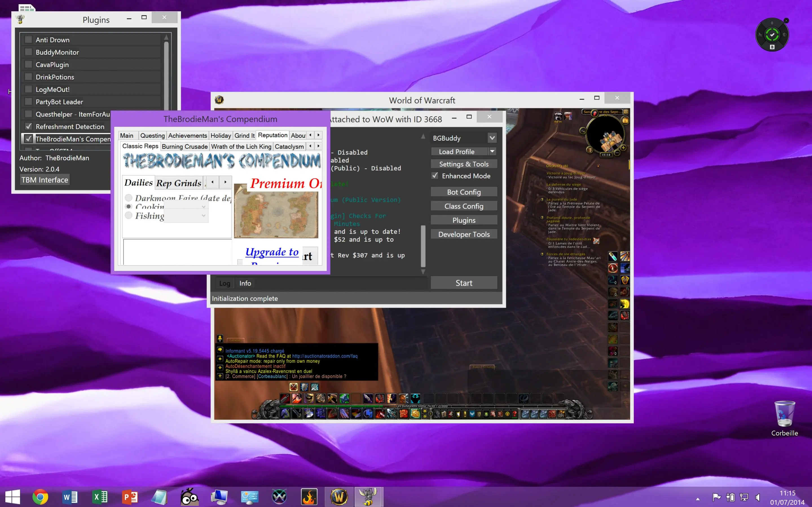This screenshot has width=812, height=507.
Task: Launch Excel from the taskbar
Action: (100, 497)
